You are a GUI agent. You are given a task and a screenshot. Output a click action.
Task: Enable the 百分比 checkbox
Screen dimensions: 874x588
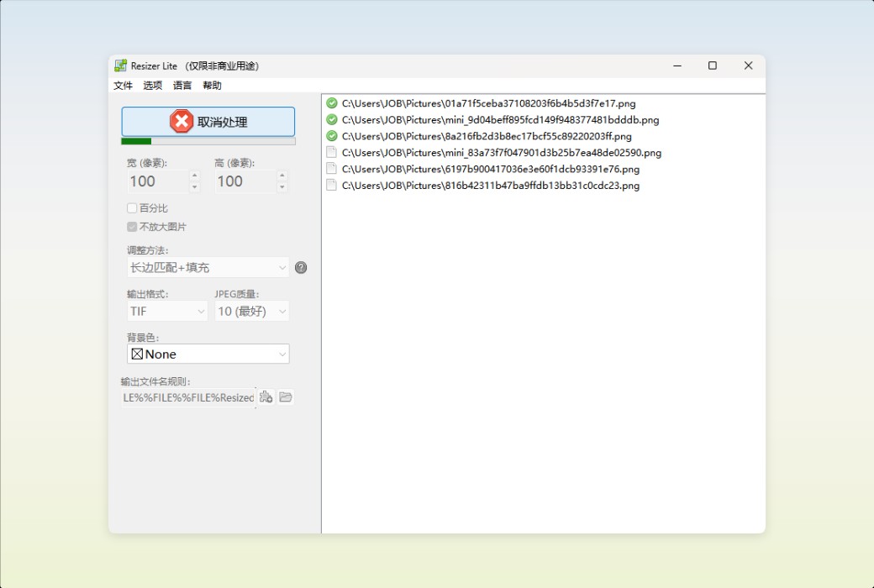pos(132,207)
